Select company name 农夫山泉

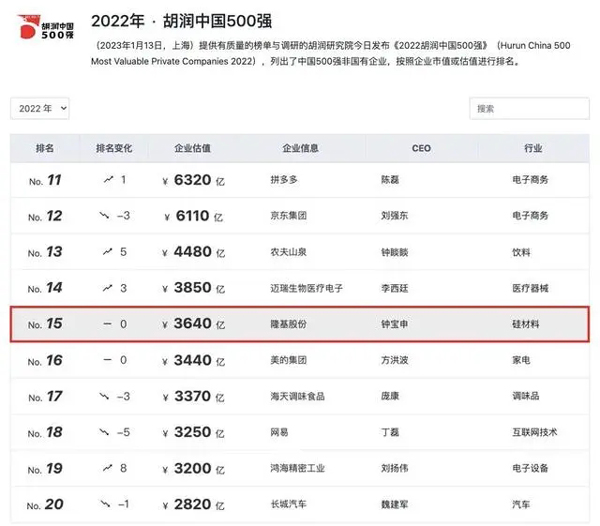coord(289,252)
